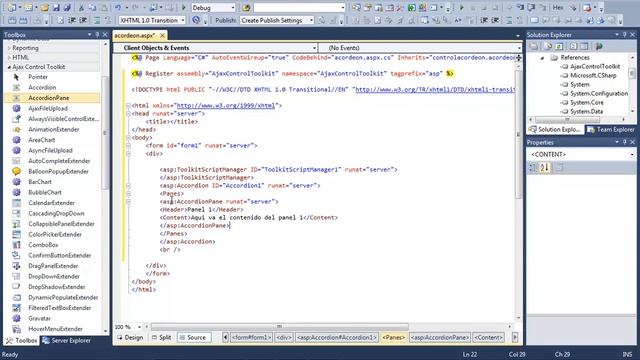The width and height of the screenshot is (640, 360).
Task: Click Categorized view icon in Properties
Action: pos(533,167)
